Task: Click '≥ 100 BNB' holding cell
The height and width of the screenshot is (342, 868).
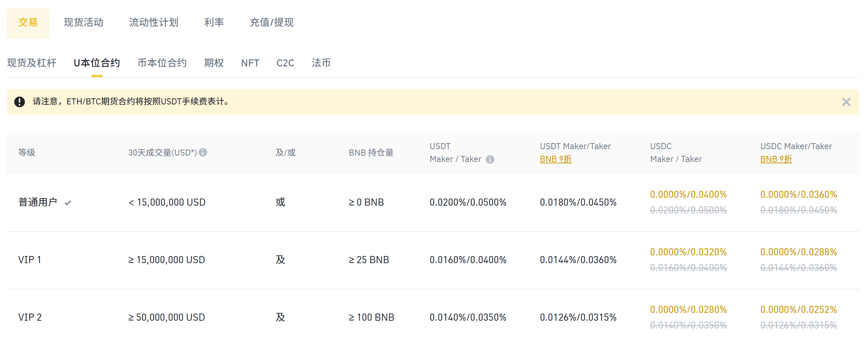Action: 371,317
